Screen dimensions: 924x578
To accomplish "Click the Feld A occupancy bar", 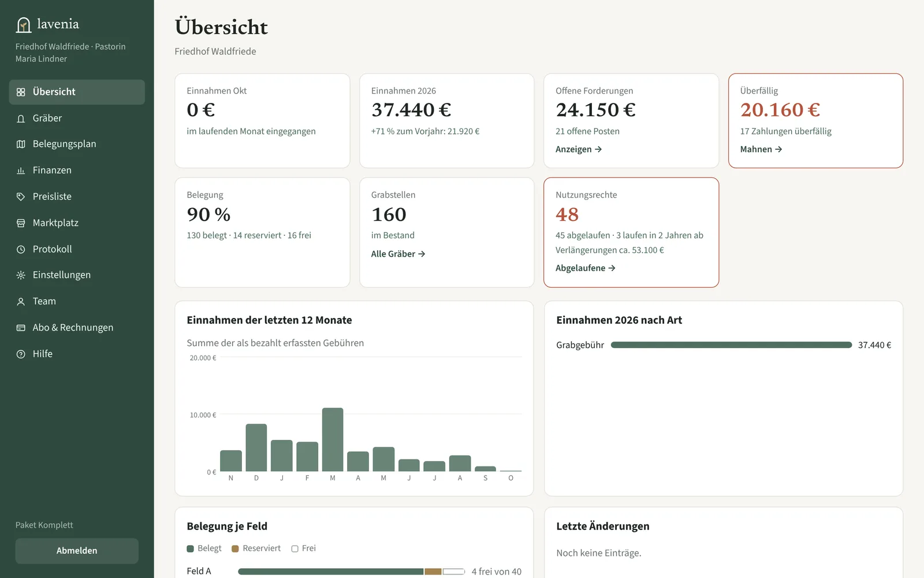I will click(351, 572).
